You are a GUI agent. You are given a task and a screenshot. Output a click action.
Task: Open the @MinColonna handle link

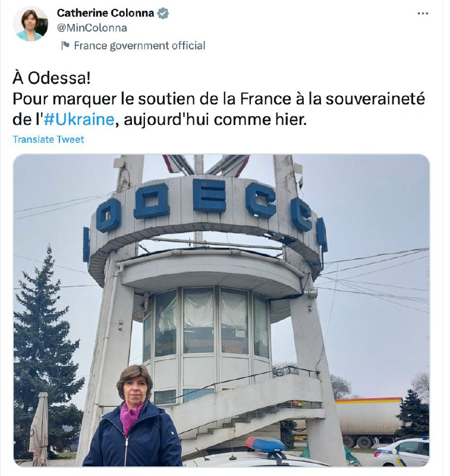click(92, 28)
